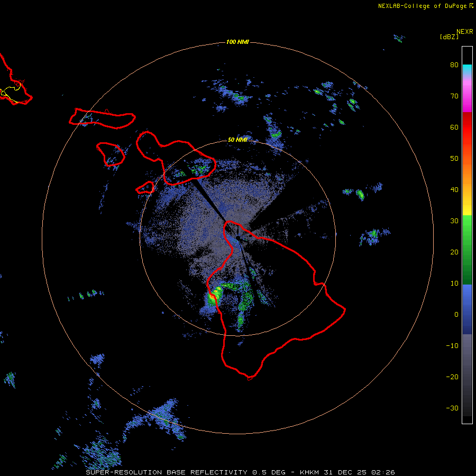Click the KHKM station identifier in the caption

(x=310, y=472)
